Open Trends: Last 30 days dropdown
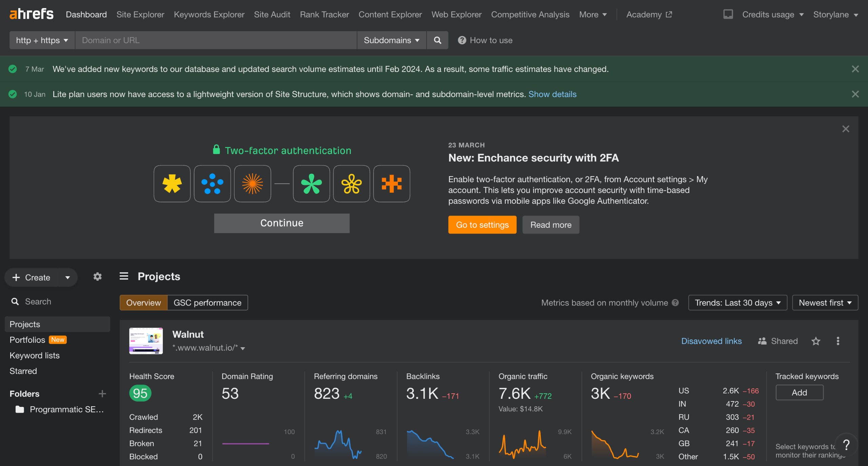Image resolution: width=868 pixels, height=466 pixels. (738, 303)
